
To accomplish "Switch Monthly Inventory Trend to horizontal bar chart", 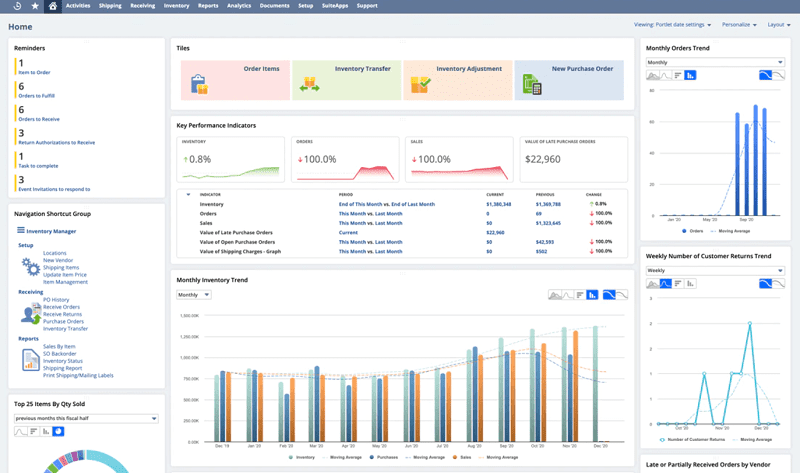I will (x=580, y=295).
